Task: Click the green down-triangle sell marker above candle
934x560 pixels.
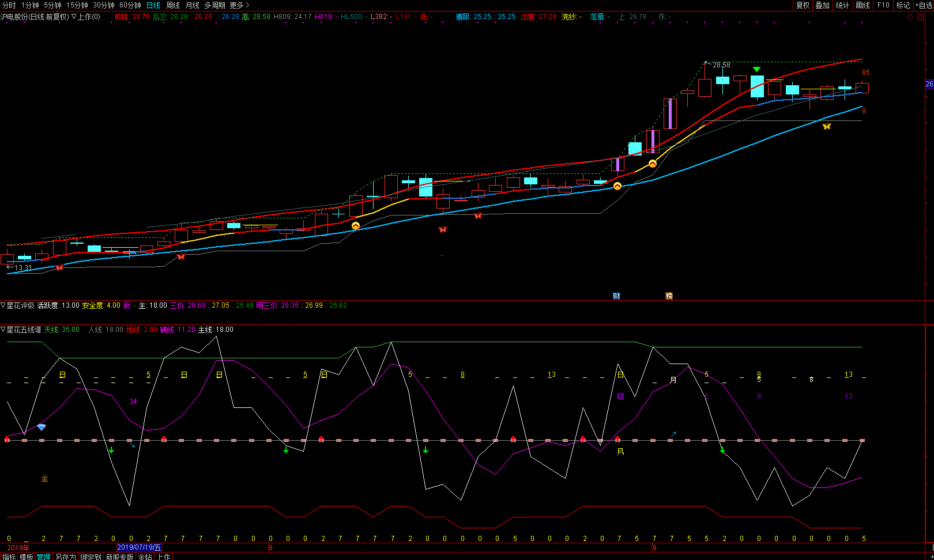Action: click(756, 70)
